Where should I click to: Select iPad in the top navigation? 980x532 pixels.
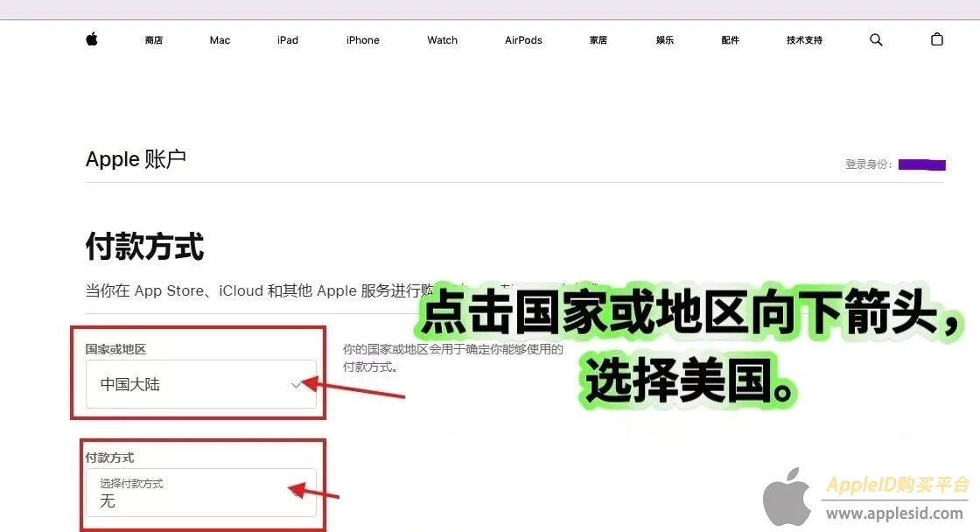click(x=288, y=40)
